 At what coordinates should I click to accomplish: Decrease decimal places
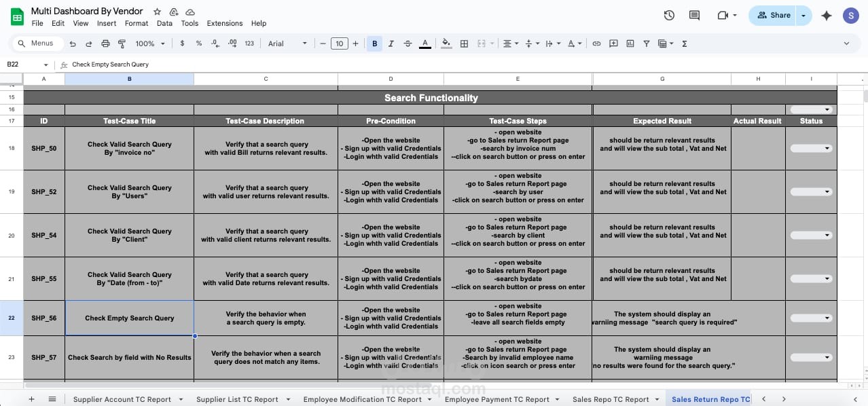215,43
